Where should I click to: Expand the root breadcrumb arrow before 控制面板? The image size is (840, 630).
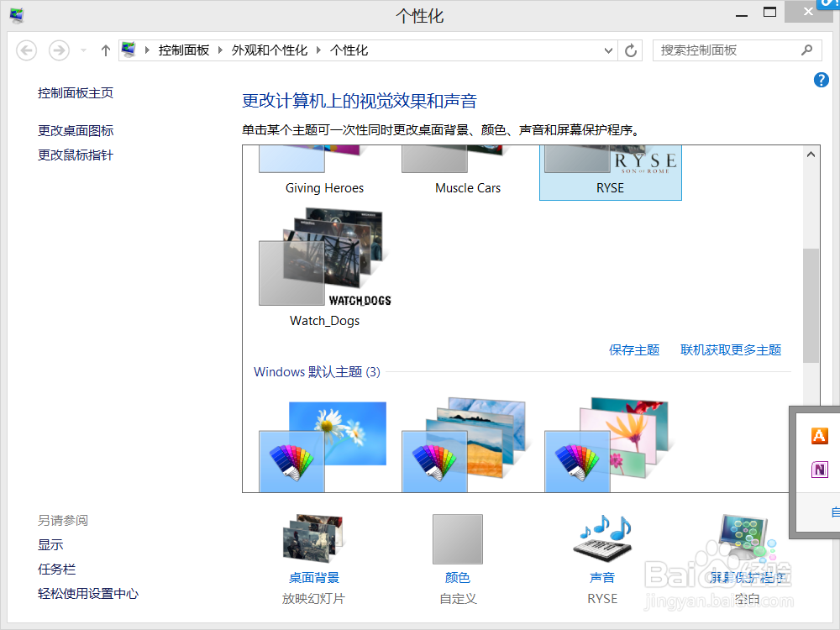coord(147,50)
